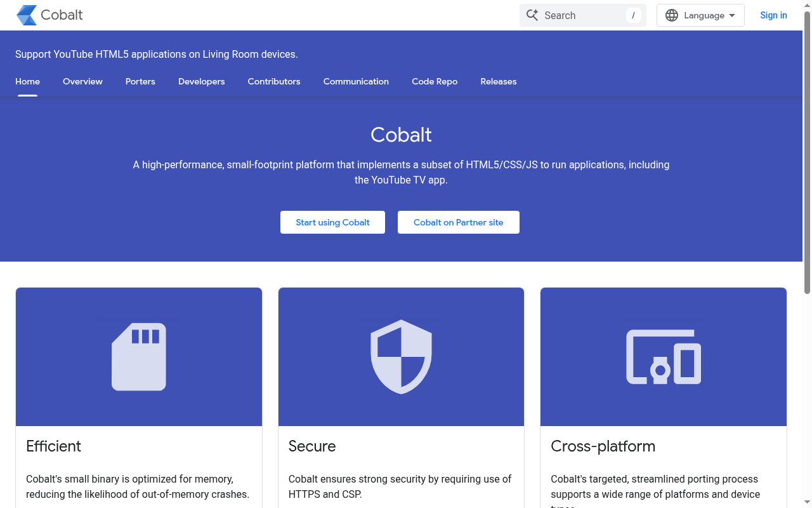Click the search sparkle magnifier icon

click(532, 15)
